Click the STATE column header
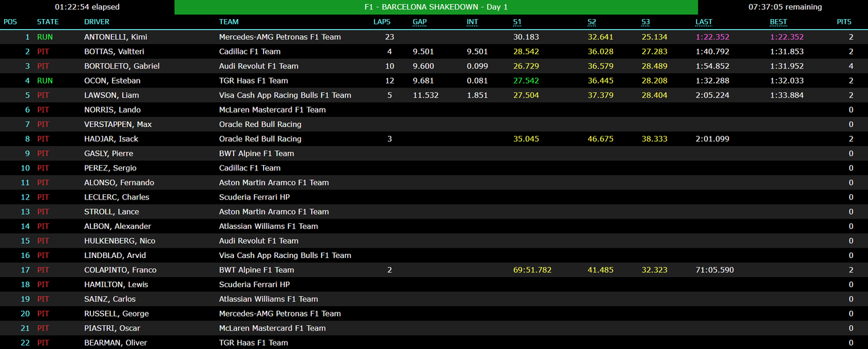The width and height of the screenshot is (868, 349). (x=47, y=22)
